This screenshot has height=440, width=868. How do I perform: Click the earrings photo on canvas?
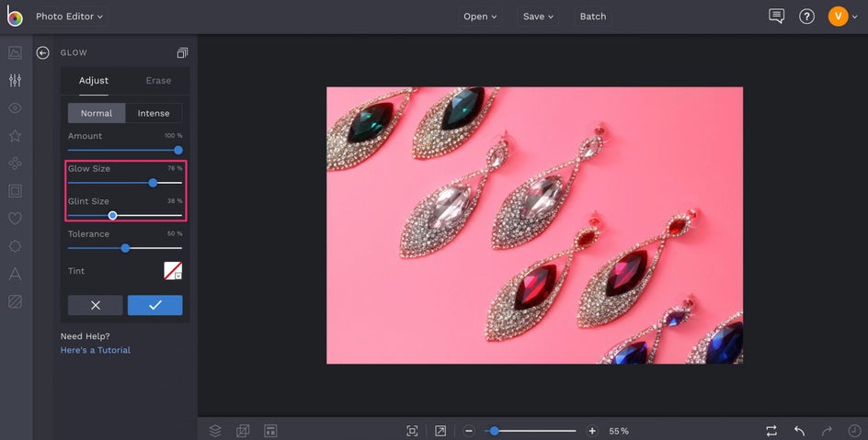(x=535, y=226)
